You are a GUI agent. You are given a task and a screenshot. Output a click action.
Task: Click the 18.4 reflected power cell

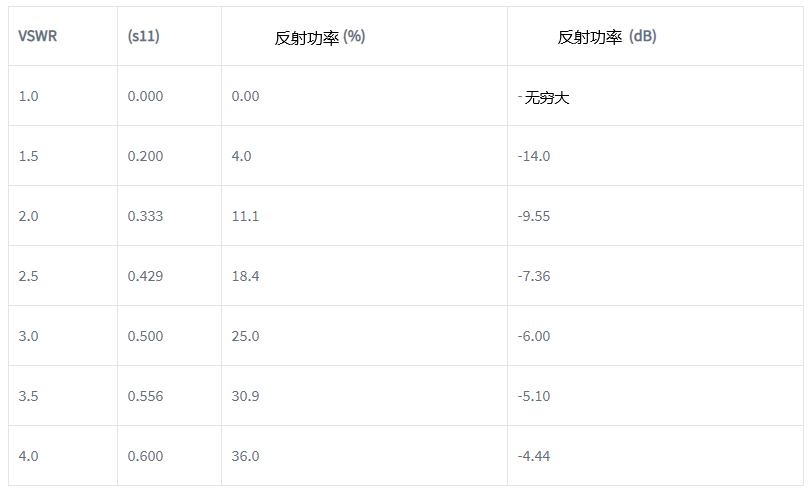click(x=245, y=276)
